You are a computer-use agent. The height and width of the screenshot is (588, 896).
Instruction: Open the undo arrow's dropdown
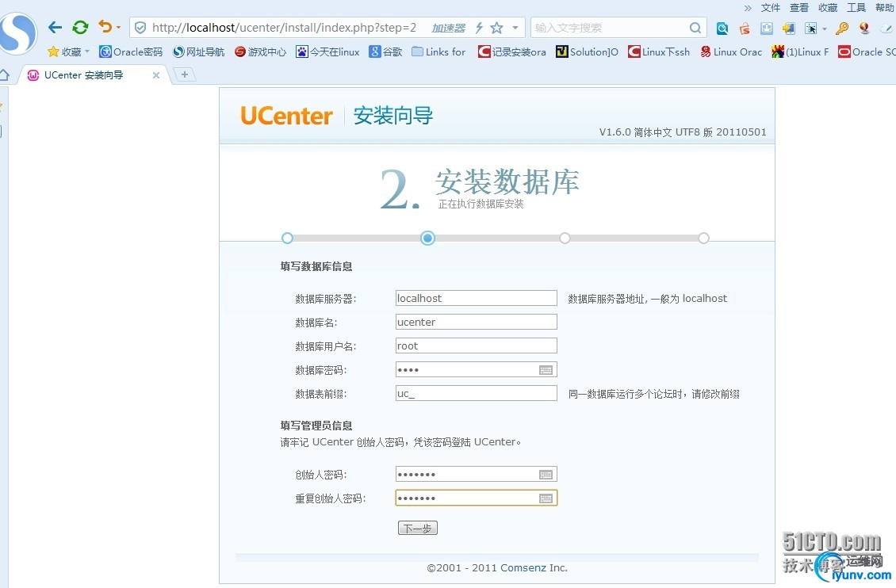[x=118, y=28]
